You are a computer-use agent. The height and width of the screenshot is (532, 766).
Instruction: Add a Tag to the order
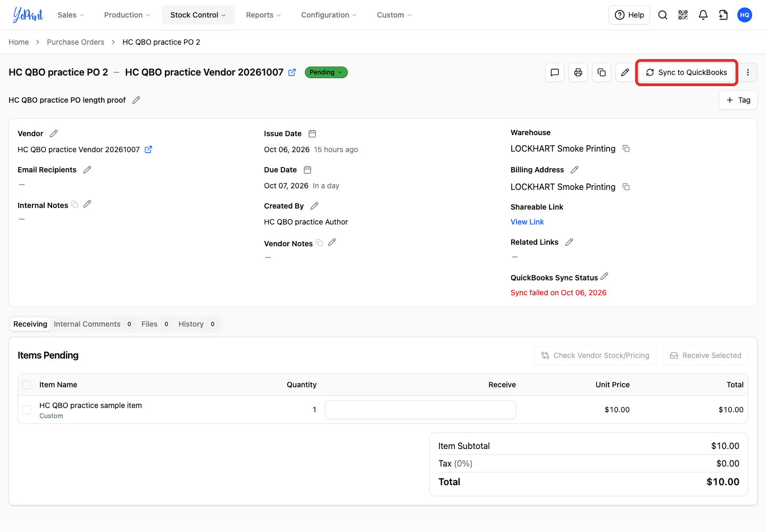click(x=738, y=100)
